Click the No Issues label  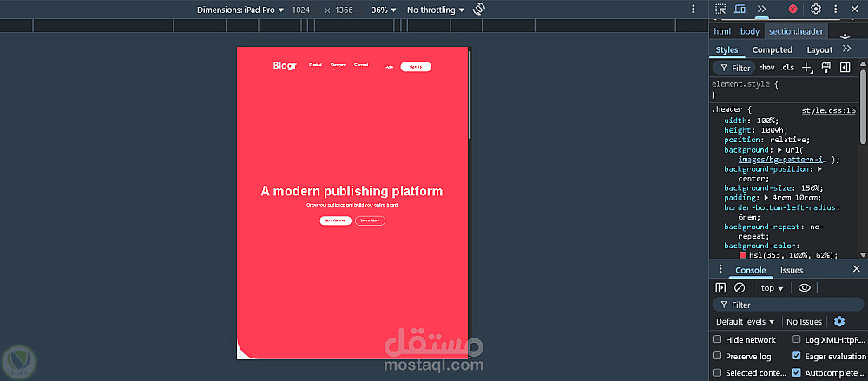pos(805,322)
